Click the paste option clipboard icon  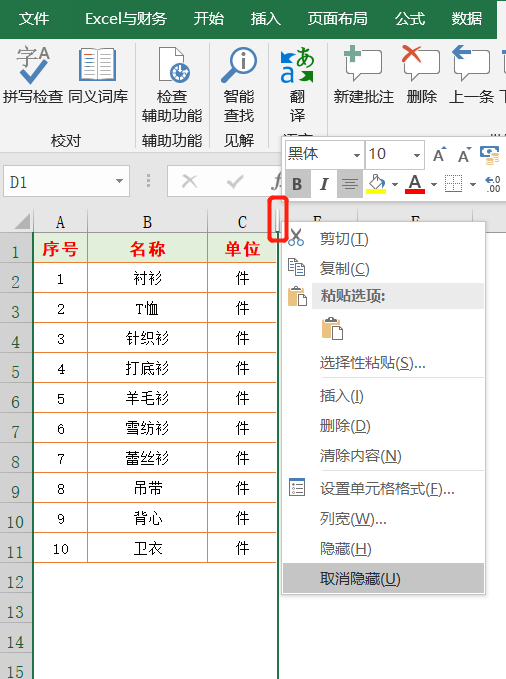point(332,329)
